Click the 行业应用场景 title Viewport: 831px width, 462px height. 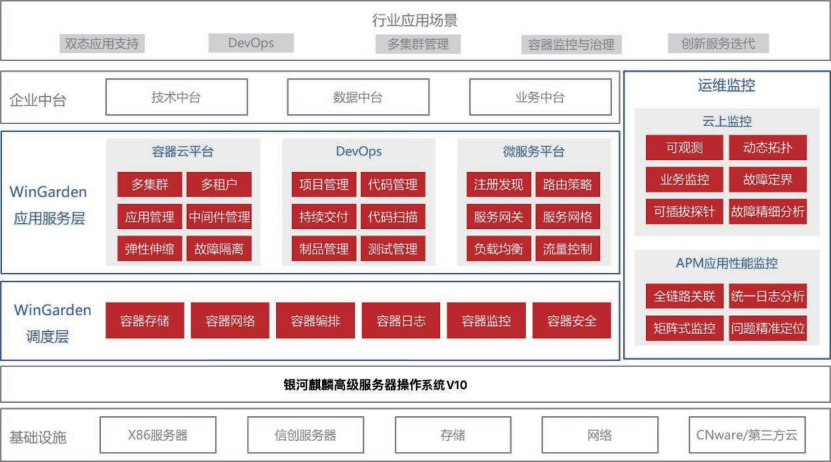pyautogui.click(x=414, y=20)
